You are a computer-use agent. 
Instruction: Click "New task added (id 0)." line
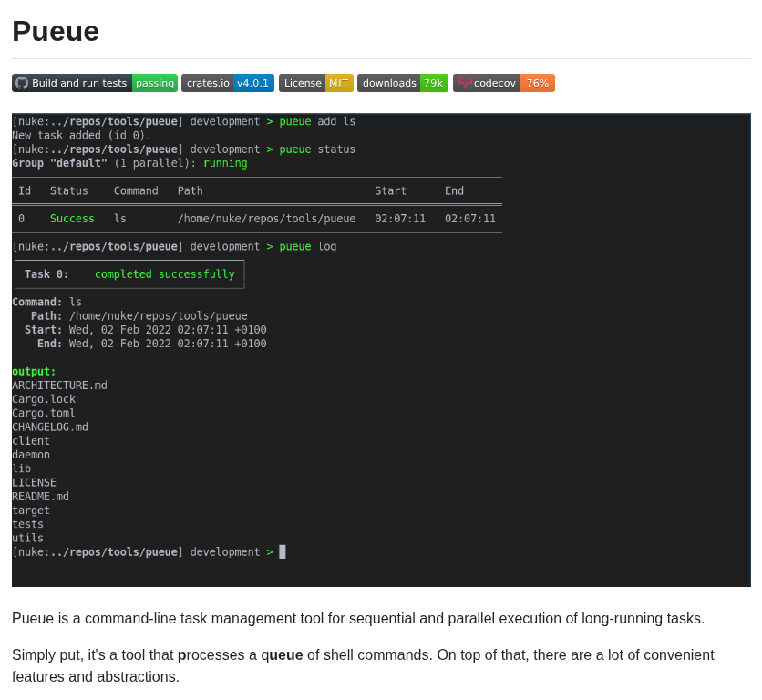(x=82, y=136)
